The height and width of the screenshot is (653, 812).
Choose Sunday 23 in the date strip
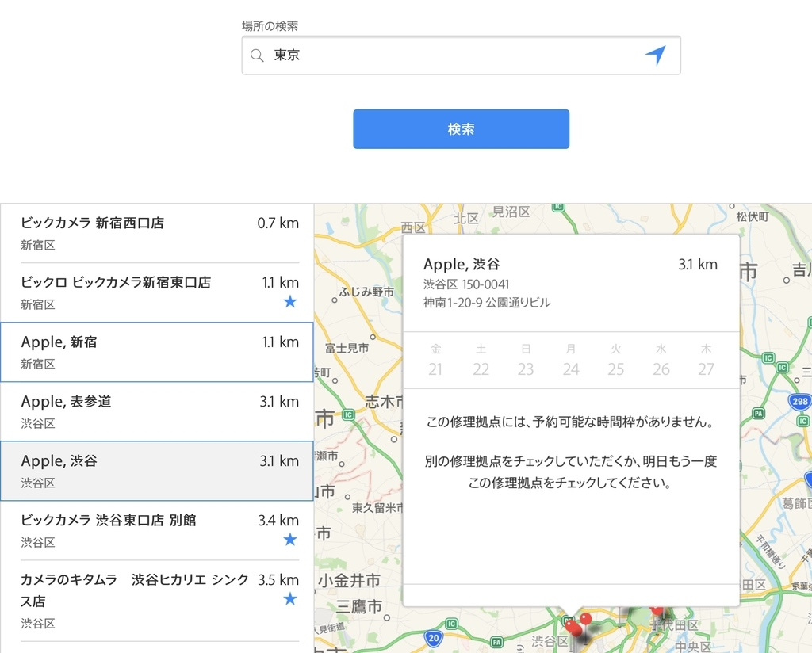tap(526, 360)
